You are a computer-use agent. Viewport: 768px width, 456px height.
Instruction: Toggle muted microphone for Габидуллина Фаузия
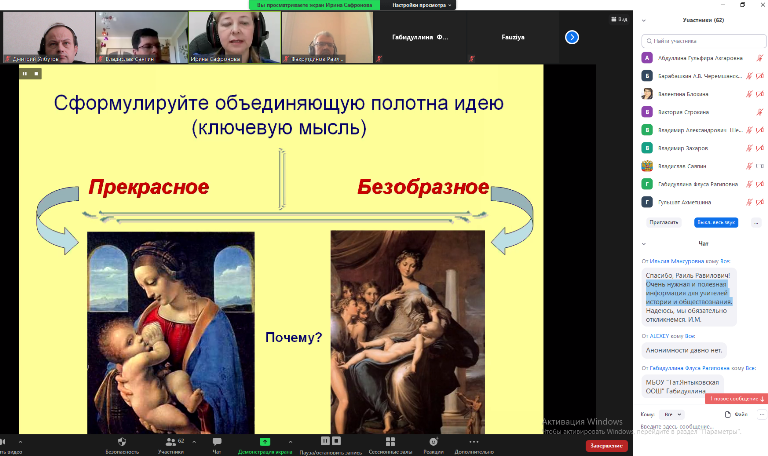(x=749, y=184)
